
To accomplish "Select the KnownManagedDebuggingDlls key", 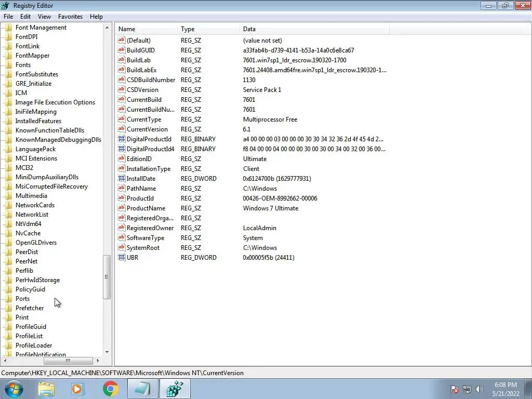I will 58,139.
